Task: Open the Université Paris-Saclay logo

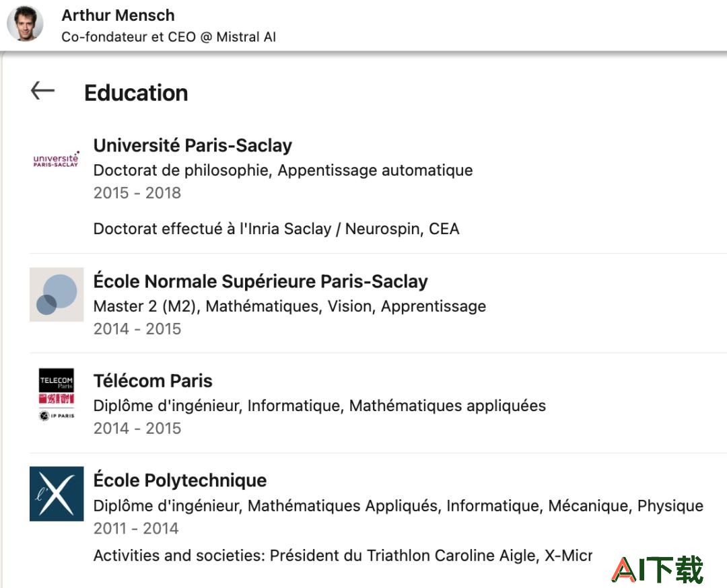Action: point(56,159)
